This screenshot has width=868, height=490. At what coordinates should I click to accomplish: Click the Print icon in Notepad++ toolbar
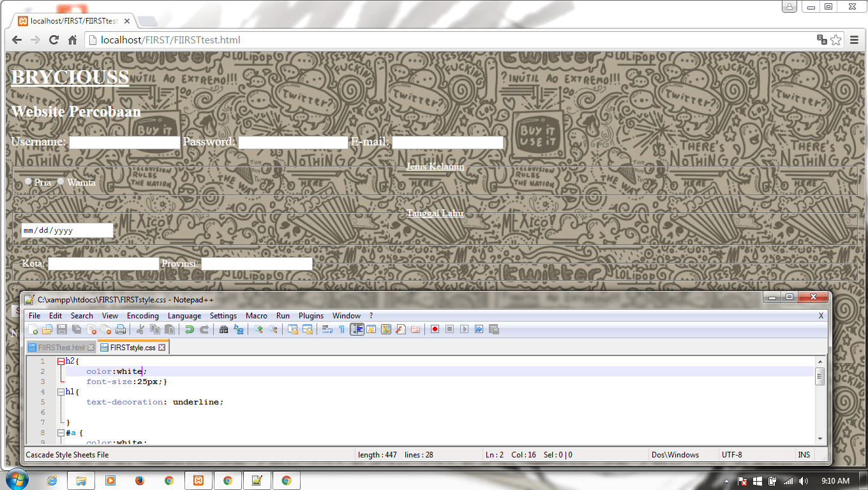(x=121, y=329)
